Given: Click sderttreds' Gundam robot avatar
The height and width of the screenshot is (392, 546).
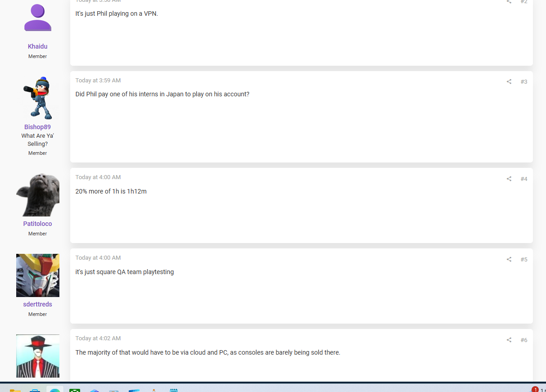Looking at the screenshot, I should click(x=38, y=275).
